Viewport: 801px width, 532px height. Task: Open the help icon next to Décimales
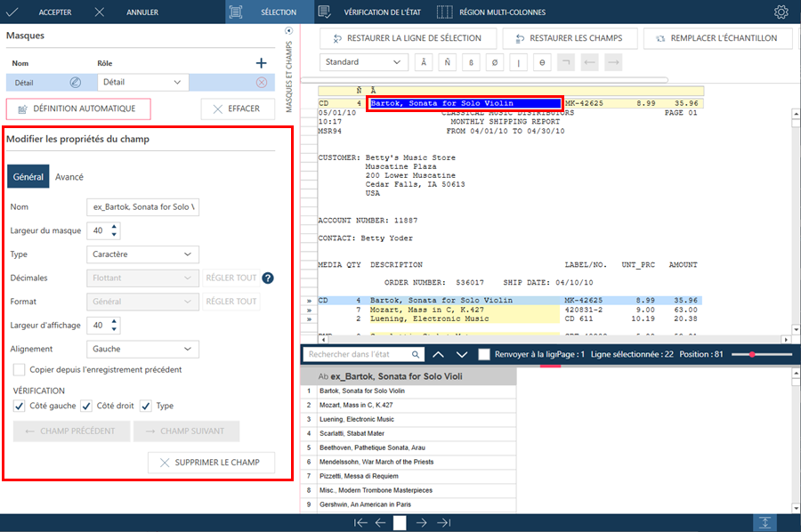click(x=268, y=278)
